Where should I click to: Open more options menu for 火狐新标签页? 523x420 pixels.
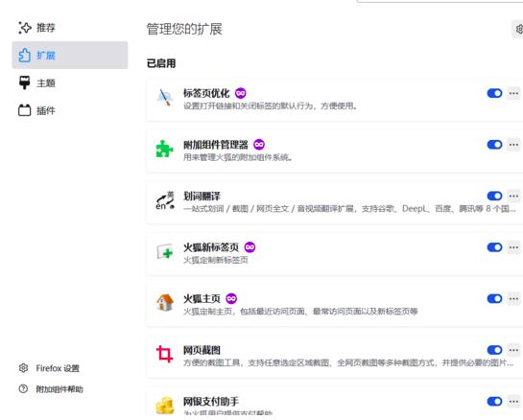tap(513, 247)
